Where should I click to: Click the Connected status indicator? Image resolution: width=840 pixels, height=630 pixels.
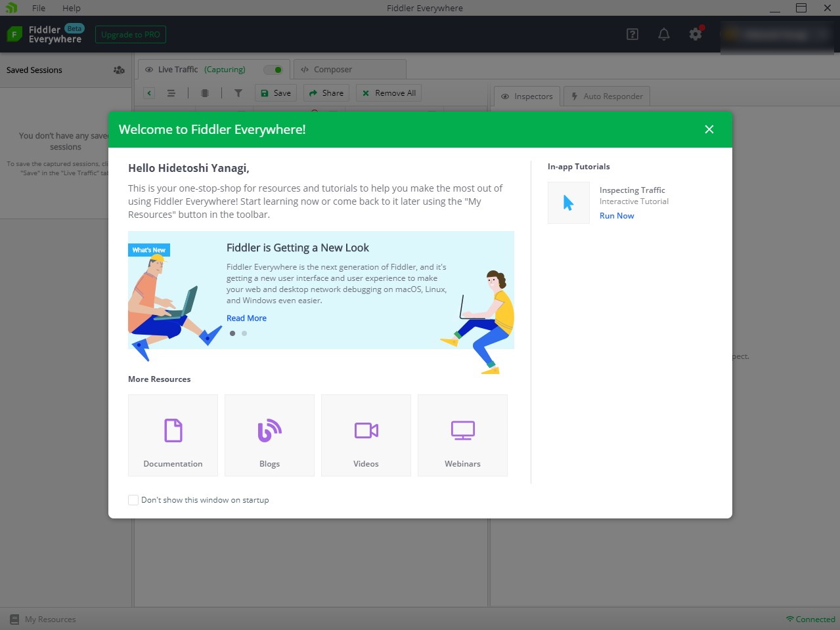(810, 619)
